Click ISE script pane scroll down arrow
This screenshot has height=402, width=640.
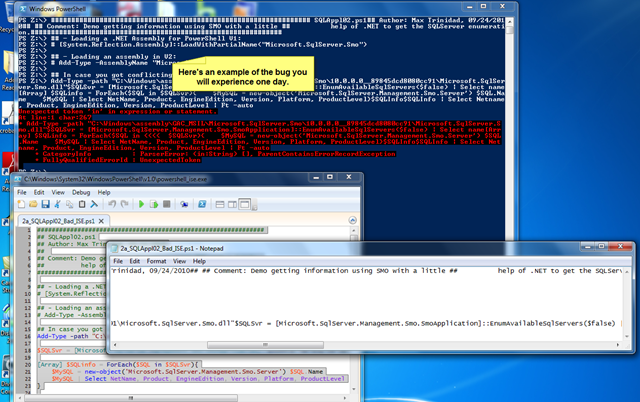[353, 389]
